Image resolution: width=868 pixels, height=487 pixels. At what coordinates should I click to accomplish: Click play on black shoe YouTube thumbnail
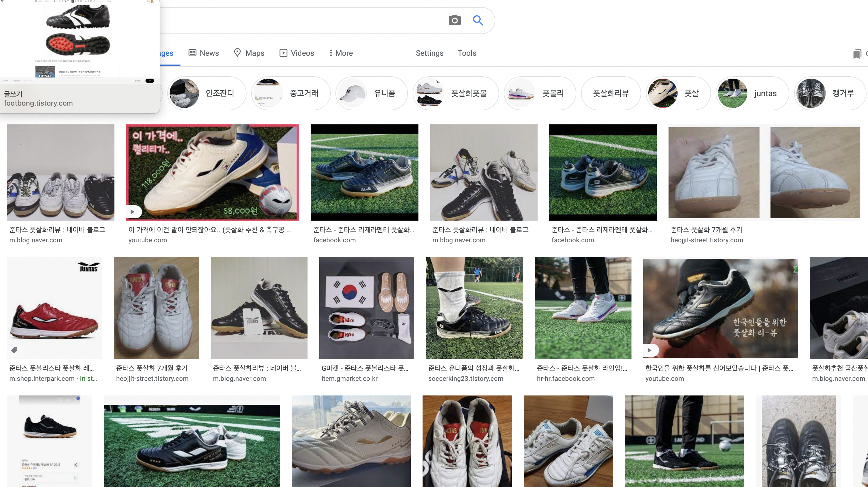pos(649,350)
